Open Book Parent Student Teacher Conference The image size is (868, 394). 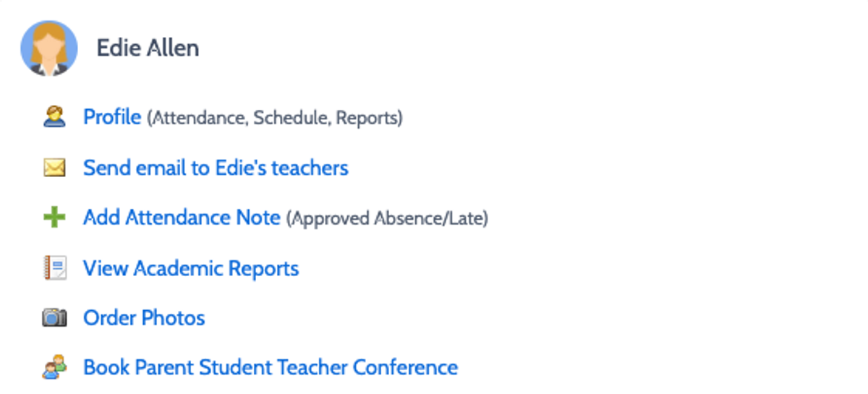(271, 367)
